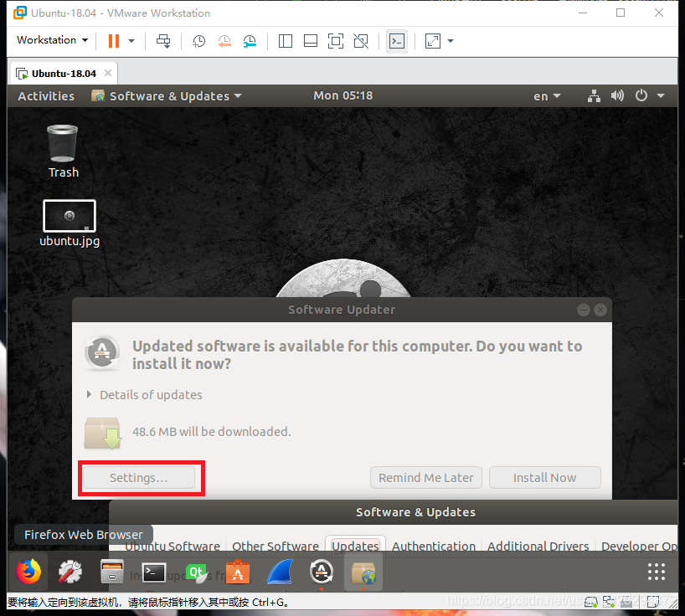
Task: Toggle the thumbnail bar view
Action: [311, 41]
